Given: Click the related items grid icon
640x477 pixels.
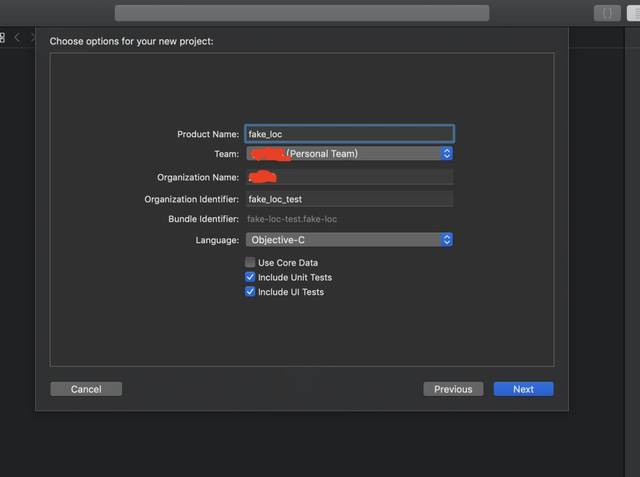Looking at the screenshot, I should [x=3, y=37].
